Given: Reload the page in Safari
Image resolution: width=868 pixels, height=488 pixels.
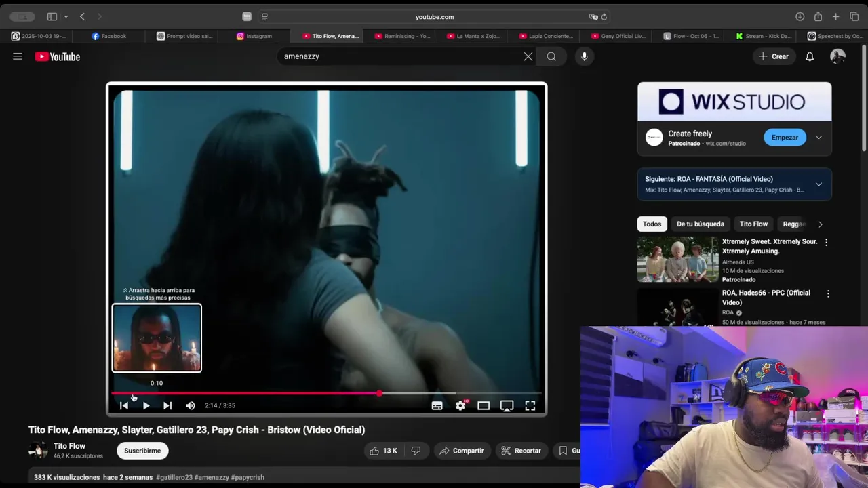Looking at the screenshot, I should (604, 17).
